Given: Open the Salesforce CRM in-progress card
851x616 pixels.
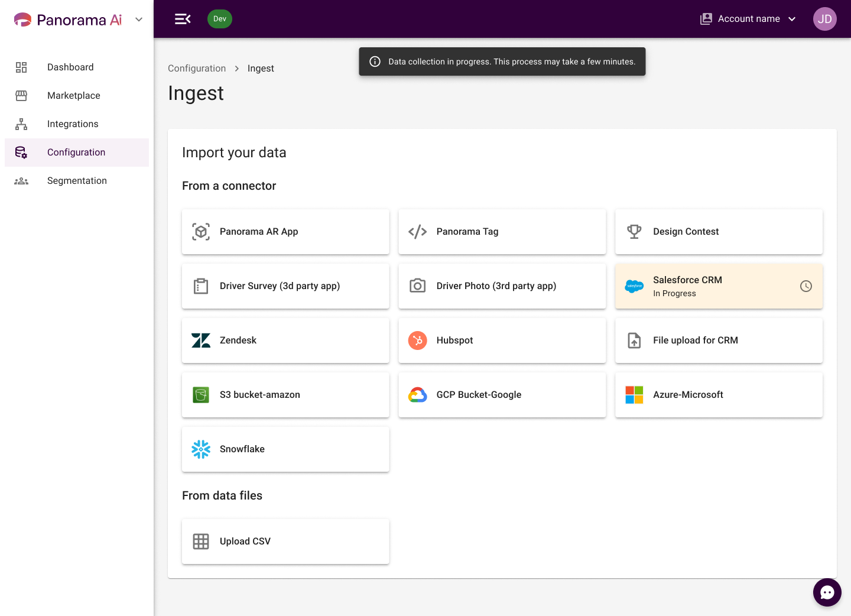Looking at the screenshot, I should tap(719, 286).
